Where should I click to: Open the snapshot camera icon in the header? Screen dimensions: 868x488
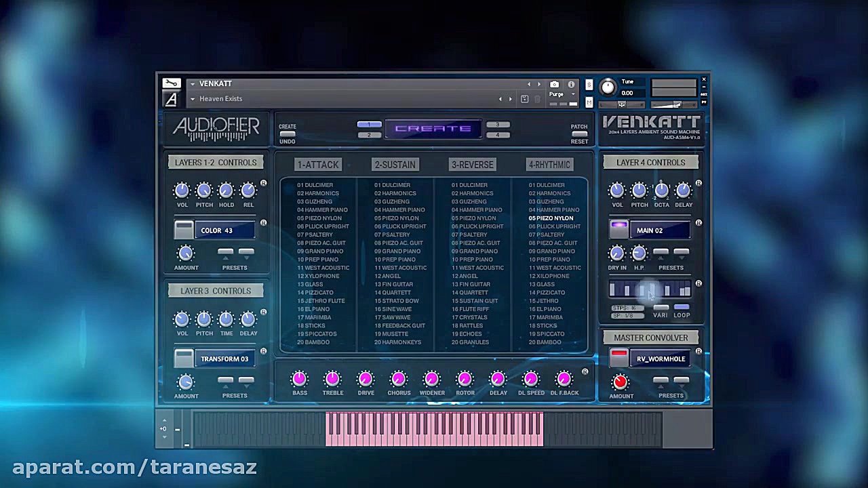coord(555,83)
